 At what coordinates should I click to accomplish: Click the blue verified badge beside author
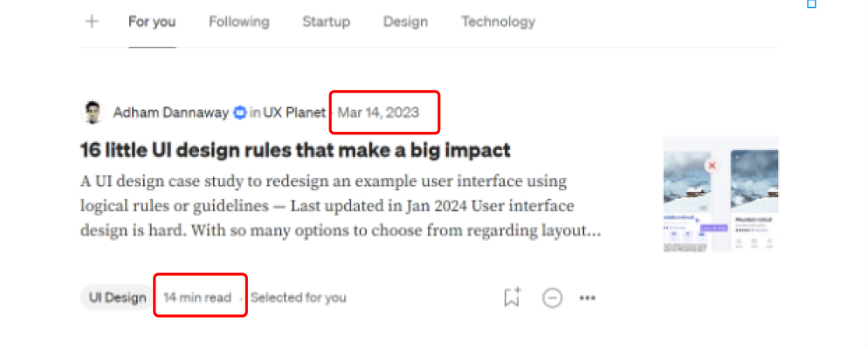pyautogui.click(x=240, y=113)
